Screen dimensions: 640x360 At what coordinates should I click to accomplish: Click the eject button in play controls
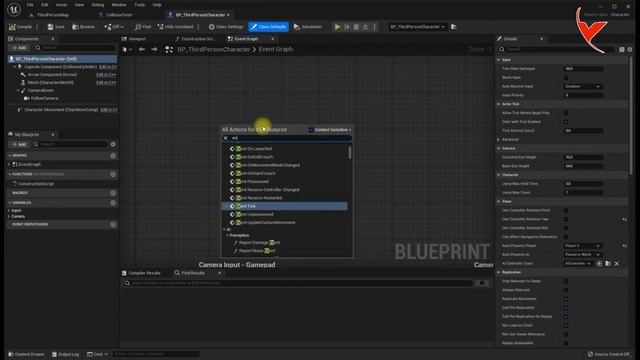coord(365,27)
